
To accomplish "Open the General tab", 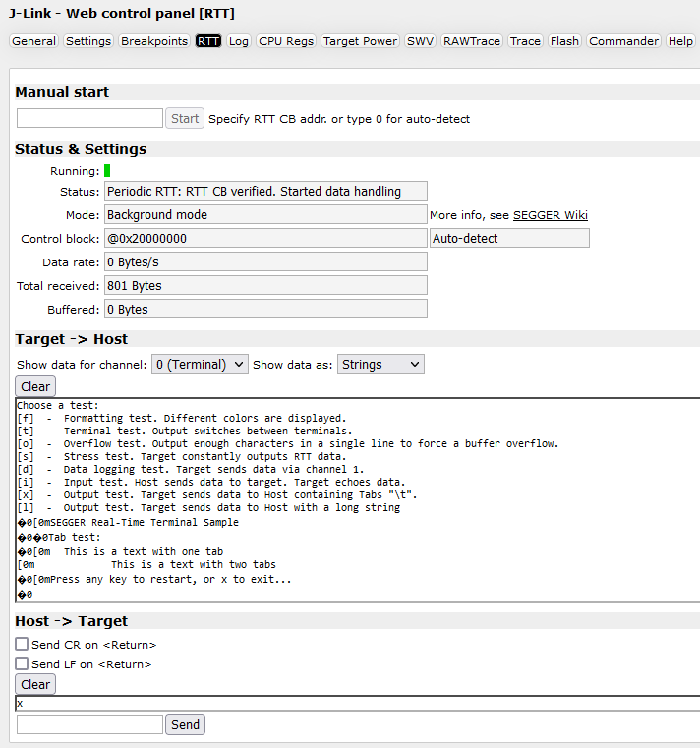I will pyautogui.click(x=33, y=41).
